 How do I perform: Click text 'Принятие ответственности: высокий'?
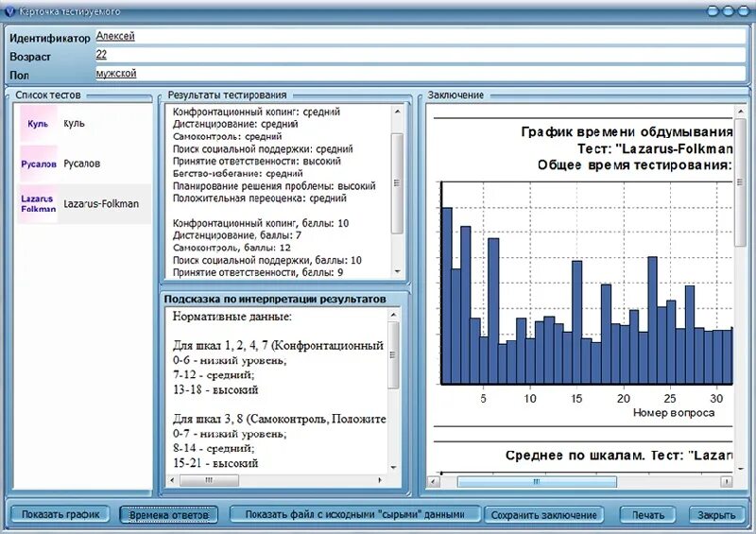pos(257,161)
